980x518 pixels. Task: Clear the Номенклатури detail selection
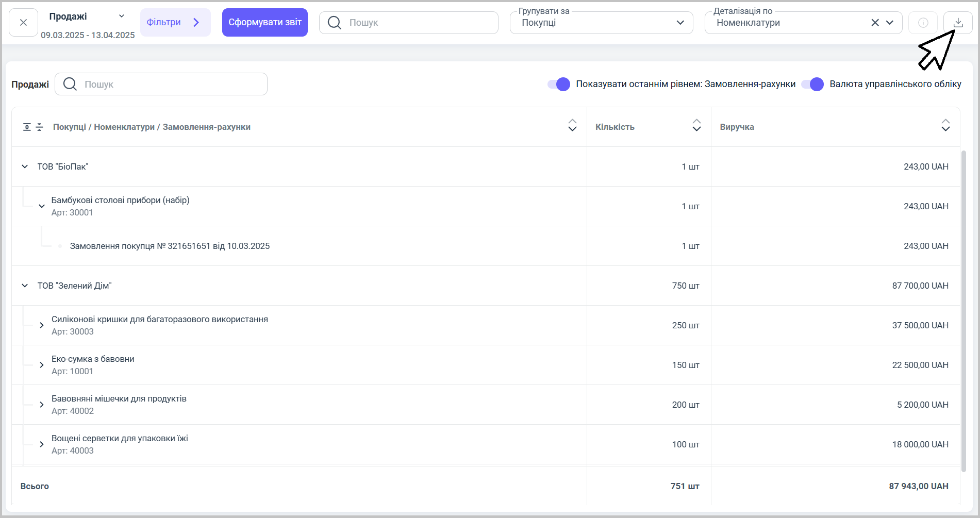(875, 23)
